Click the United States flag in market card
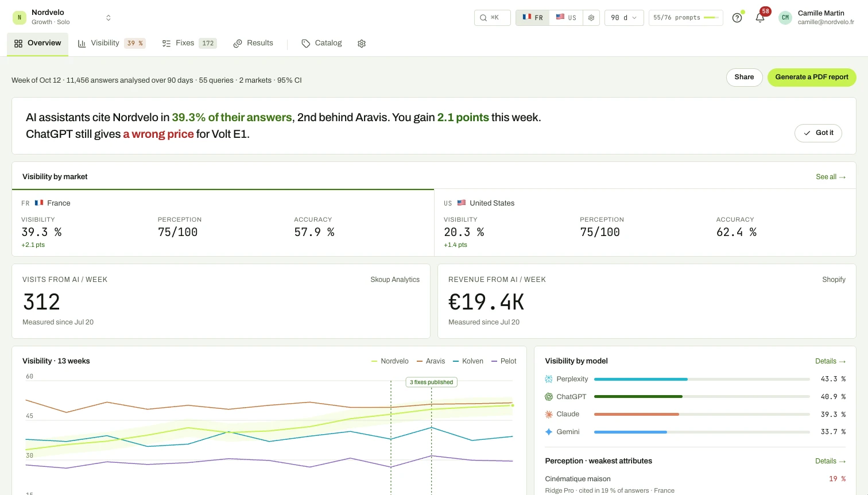Viewport: 868px width, 495px height. pos(462,203)
